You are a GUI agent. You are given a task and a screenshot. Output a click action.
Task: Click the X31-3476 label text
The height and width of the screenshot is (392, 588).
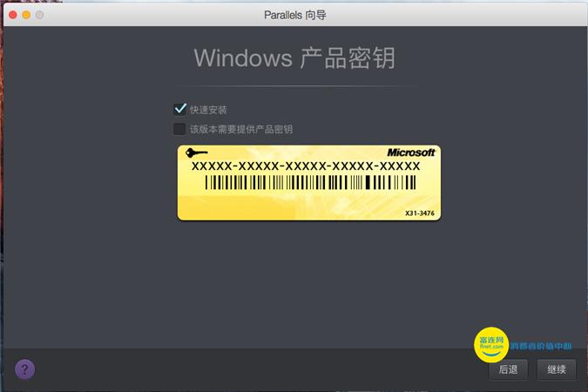420,213
